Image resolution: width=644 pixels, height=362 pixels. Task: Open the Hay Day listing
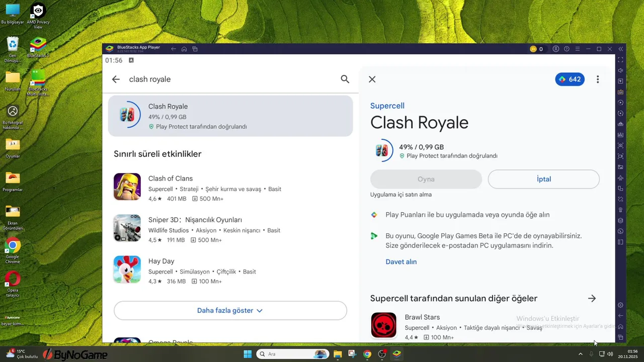[230, 270]
